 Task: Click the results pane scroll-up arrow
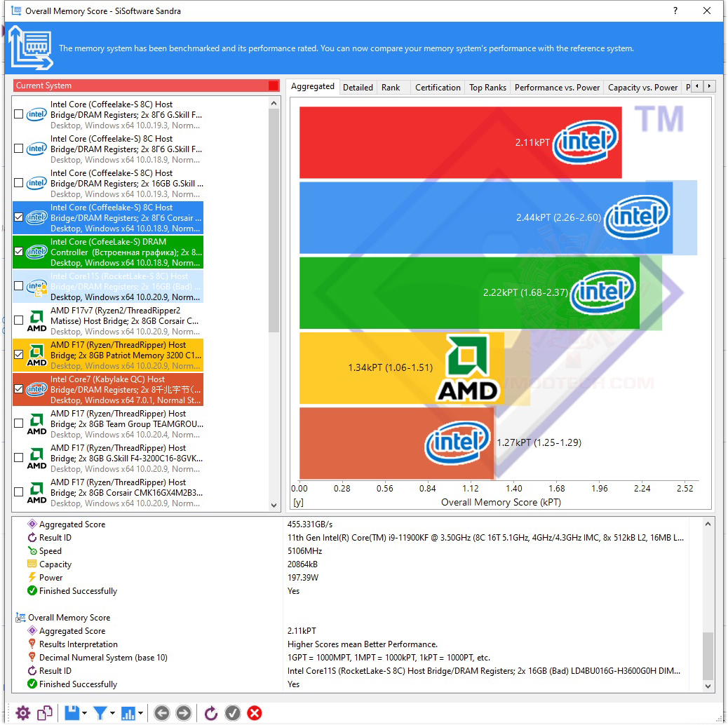tap(708, 524)
